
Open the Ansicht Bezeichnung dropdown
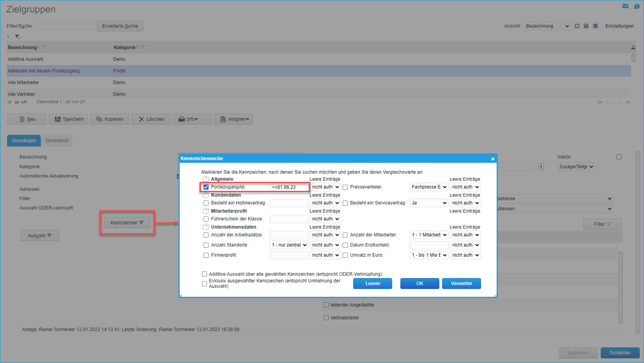click(x=547, y=26)
